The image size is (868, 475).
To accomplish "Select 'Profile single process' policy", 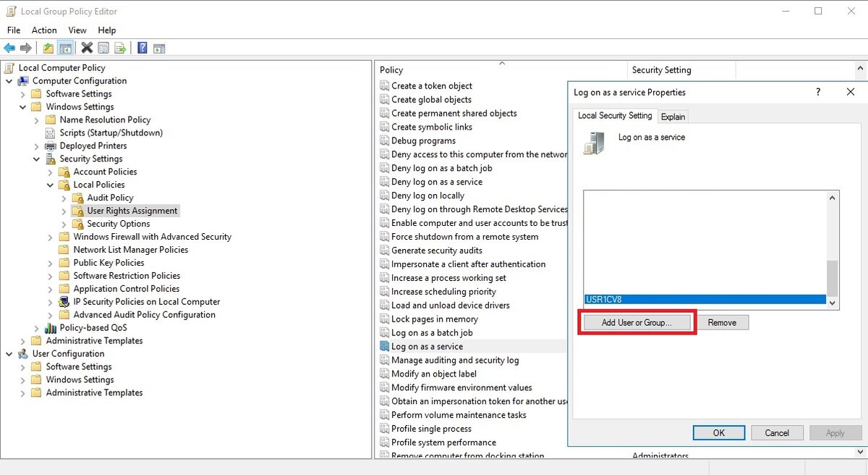I will point(432,429).
